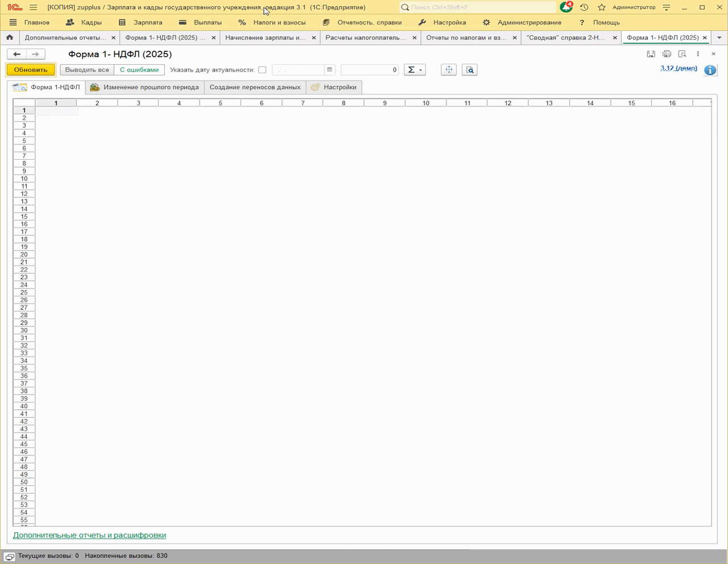Click the forward arrow navigation button

35,54
